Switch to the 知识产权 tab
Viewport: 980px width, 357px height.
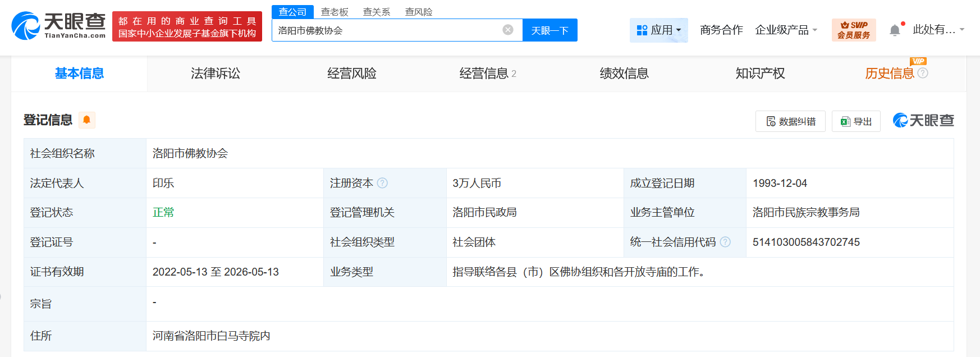[x=761, y=74]
